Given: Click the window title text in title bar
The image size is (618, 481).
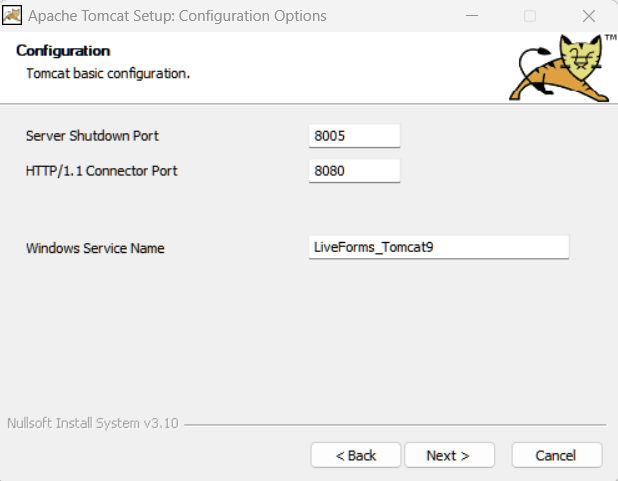Looking at the screenshot, I should click(x=177, y=16).
